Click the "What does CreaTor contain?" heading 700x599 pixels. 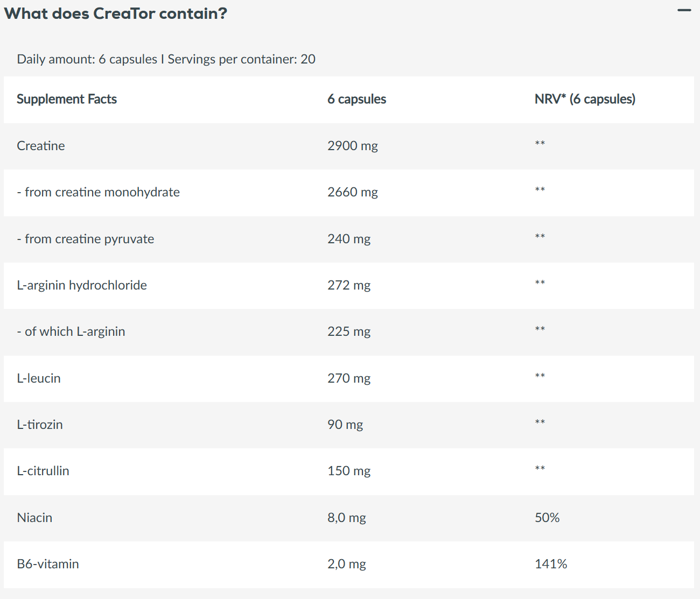(116, 13)
